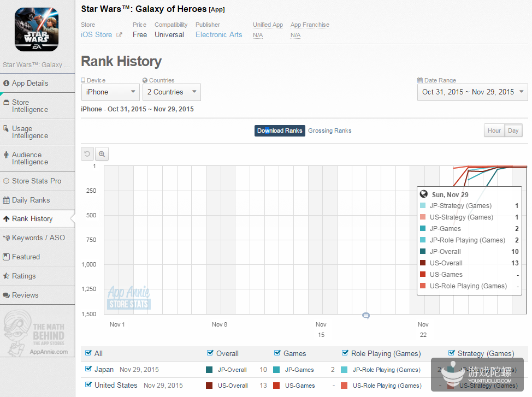This screenshot has height=397, width=532.
Task: Open App Details info icon
Action: point(6,83)
